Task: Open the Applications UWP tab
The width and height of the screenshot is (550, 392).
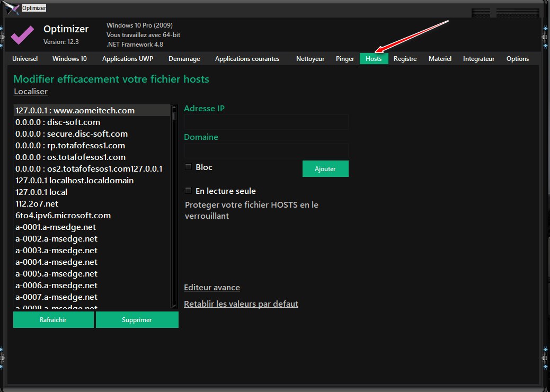Action: 127,59
